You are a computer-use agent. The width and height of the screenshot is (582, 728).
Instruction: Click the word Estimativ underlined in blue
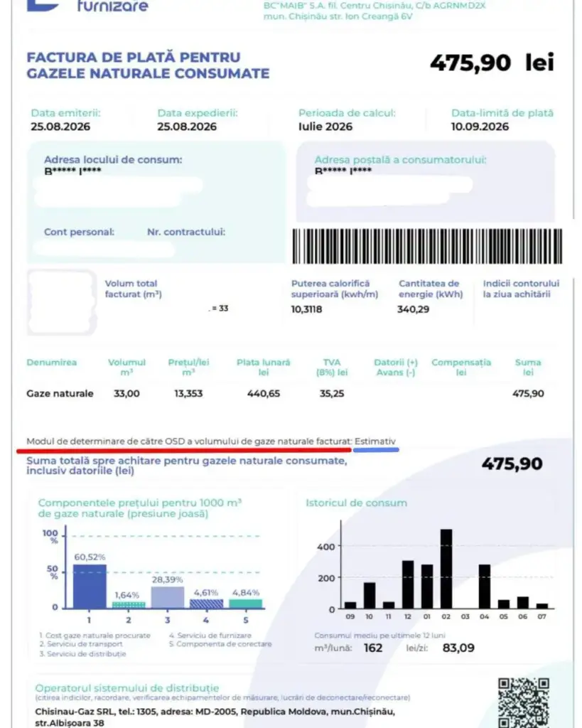pyautogui.click(x=375, y=441)
